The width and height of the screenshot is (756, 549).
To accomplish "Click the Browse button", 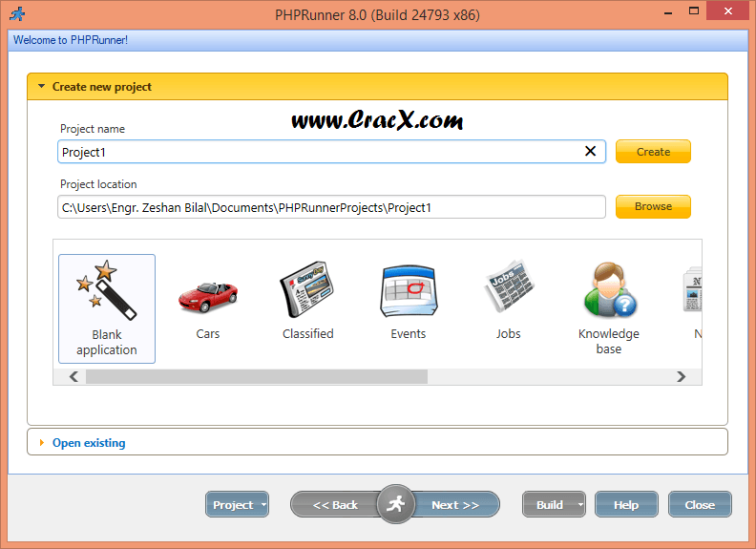I will pyautogui.click(x=653, y=206).
